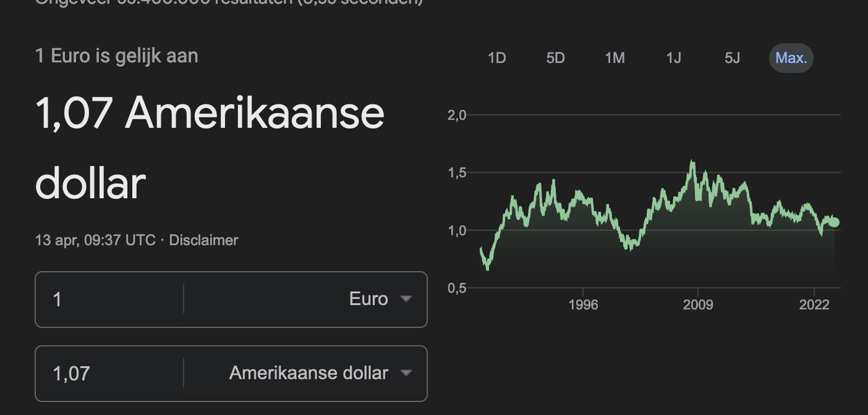Click the current value dot on chart

pos(835,222)
